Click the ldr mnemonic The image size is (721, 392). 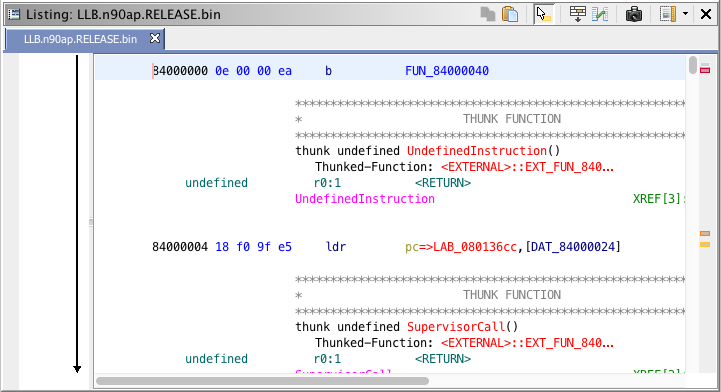336,247
